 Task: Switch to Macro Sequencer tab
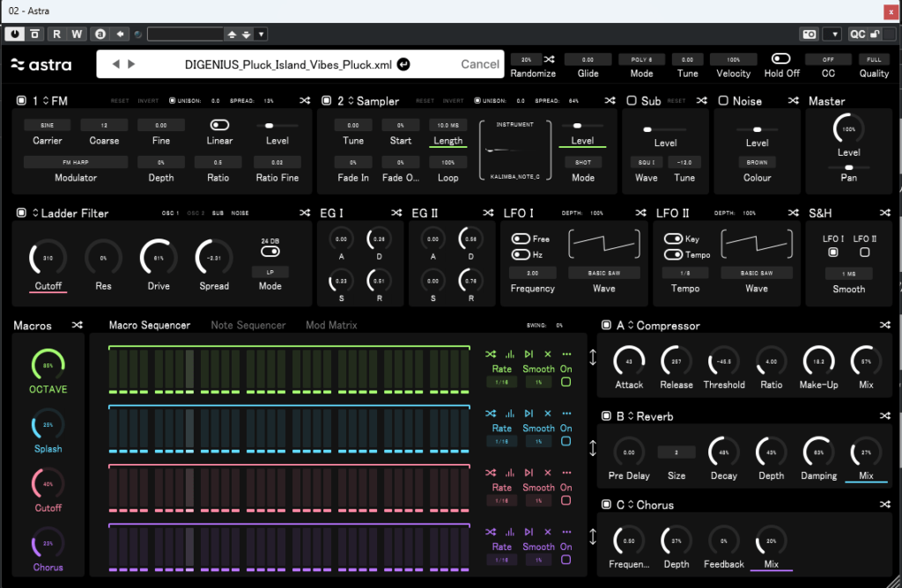(x=150, y=325)
